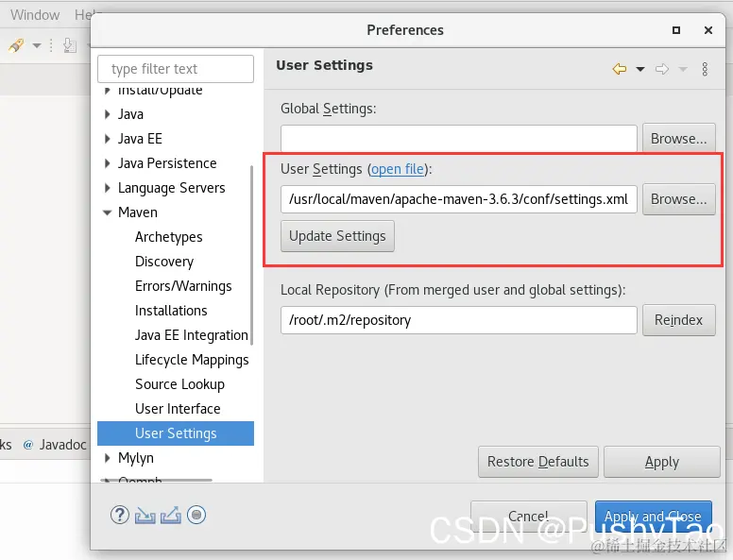Select Archetypes under Maven
This screenshot has width=733, height=560.
169,237
